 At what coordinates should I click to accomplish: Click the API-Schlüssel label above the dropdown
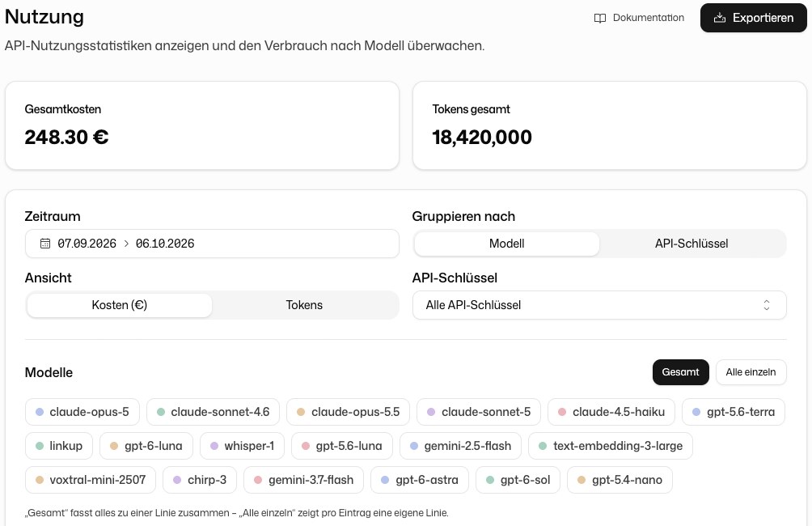[x=455, y=278]
